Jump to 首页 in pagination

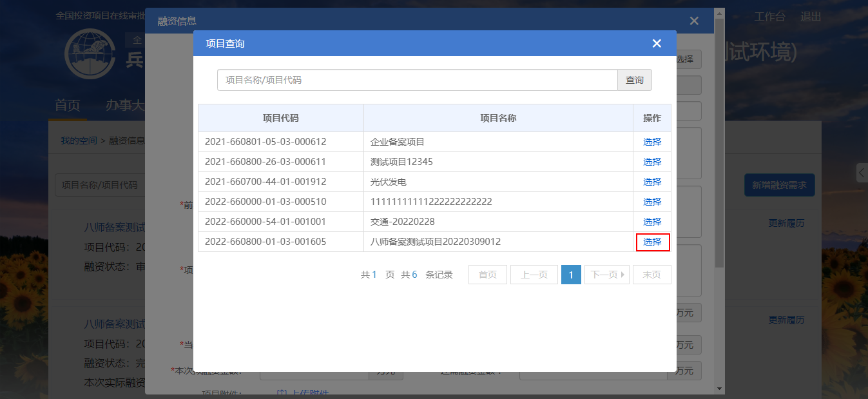[x=487, y=275]
